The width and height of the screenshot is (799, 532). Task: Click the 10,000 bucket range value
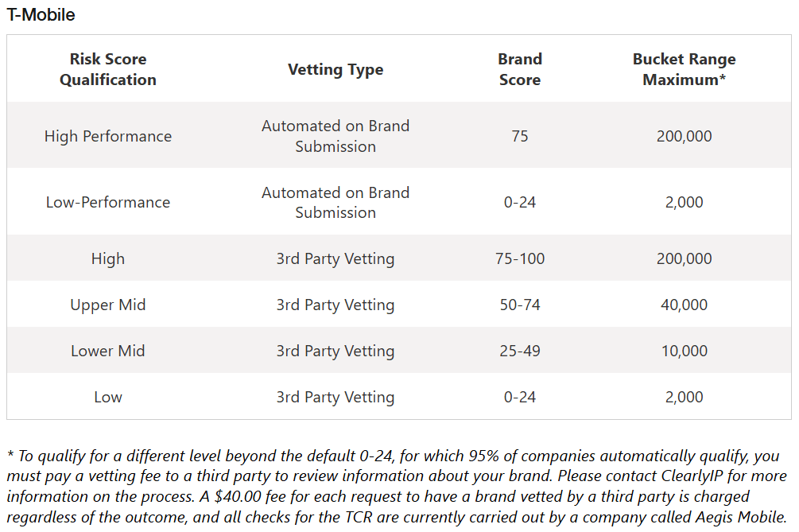point(684,351)
